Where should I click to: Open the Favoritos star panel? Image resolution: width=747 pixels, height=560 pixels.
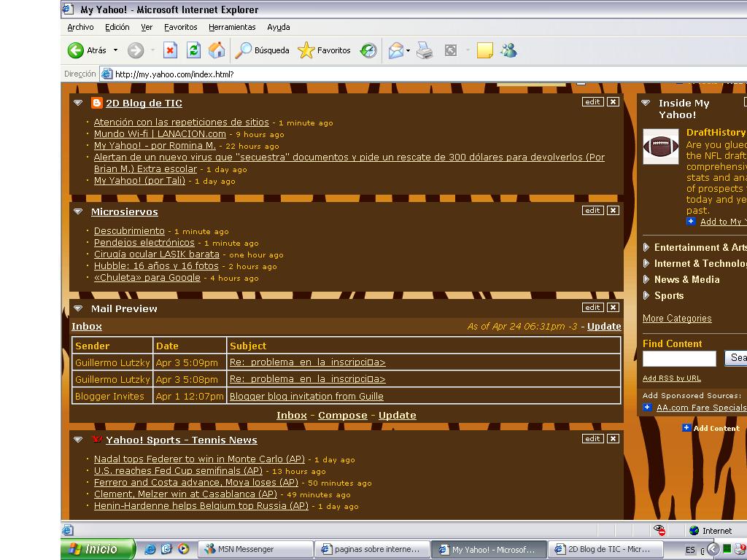(324, 50)
